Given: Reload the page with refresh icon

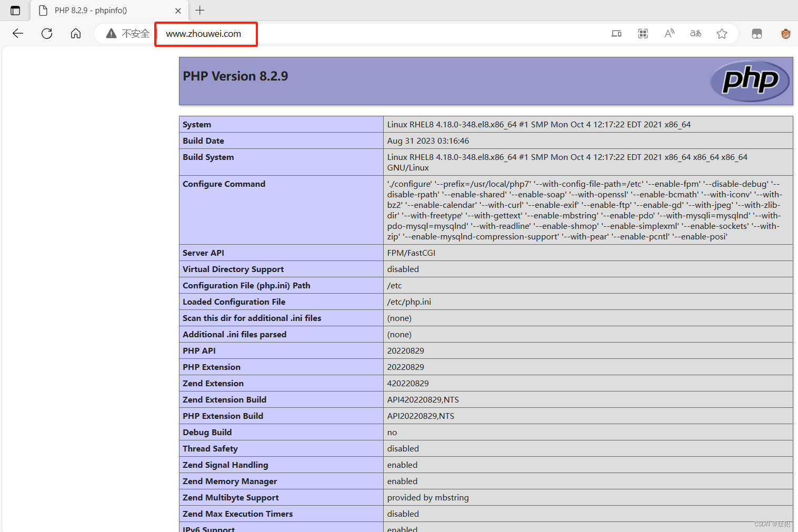Looking at the screenshot, I should pos(47,34).
